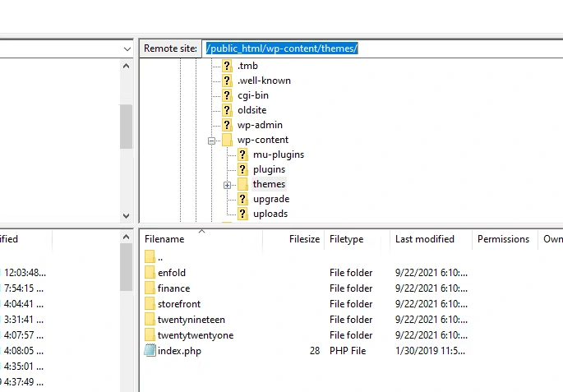Click the index.php file icon

(x=150, y=350)
